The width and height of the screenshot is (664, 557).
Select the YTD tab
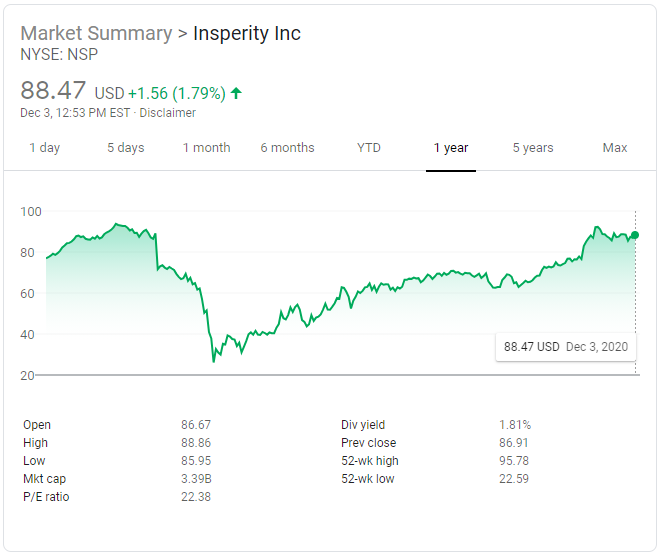(369, 148)
